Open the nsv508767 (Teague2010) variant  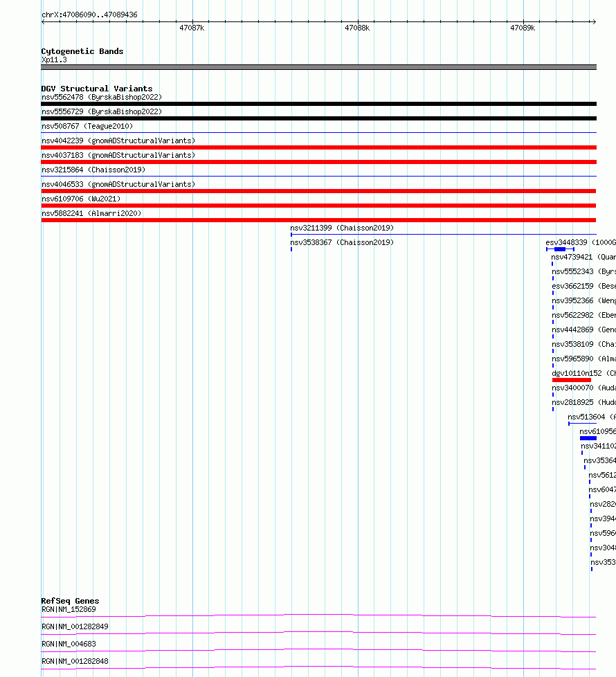click(x=87, y=126)
